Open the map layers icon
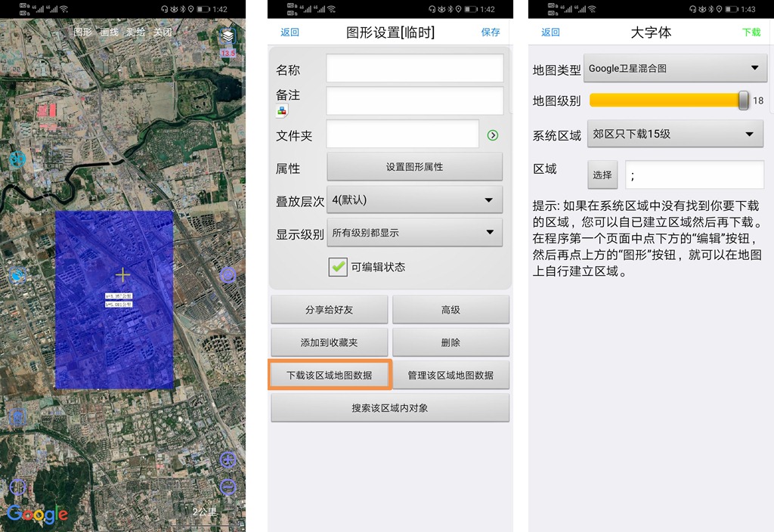Viewport: 774px width, 532px height. (228, 36)
